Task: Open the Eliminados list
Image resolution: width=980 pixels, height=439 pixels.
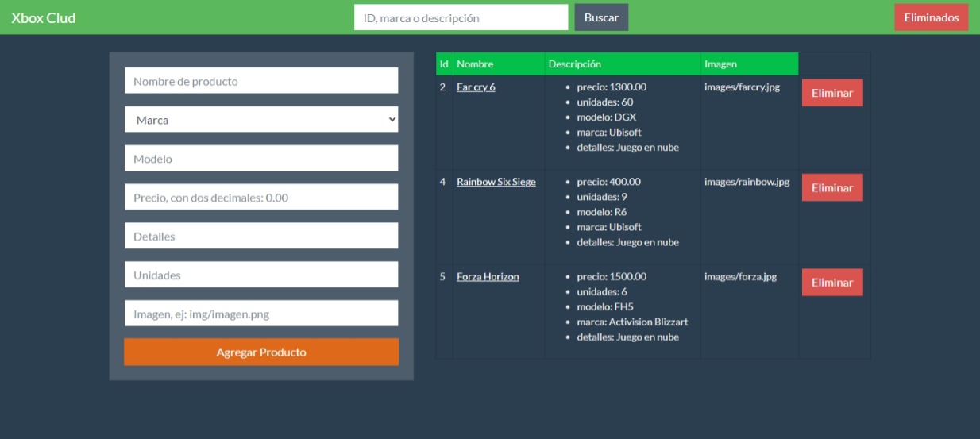Action: (x=931, y=17)
